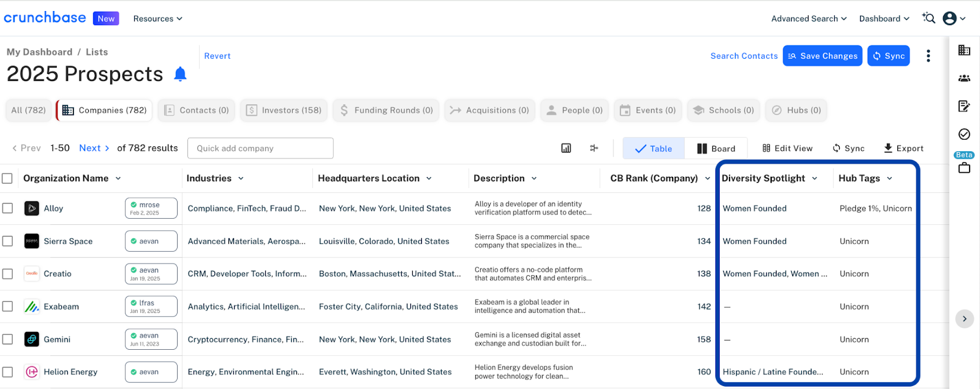Open the user account avatar menu
The height and width of the screenshot is (389, 980).
click(954, 18)
